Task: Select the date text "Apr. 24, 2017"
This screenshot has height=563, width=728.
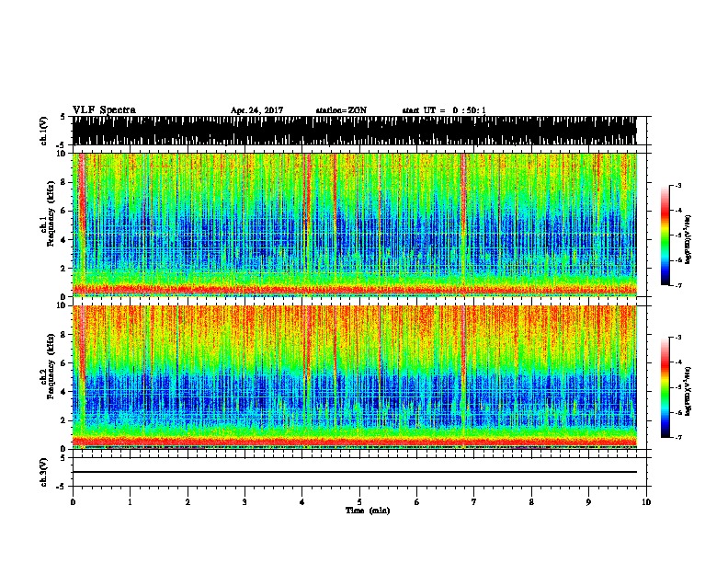Action: point(256,110)
